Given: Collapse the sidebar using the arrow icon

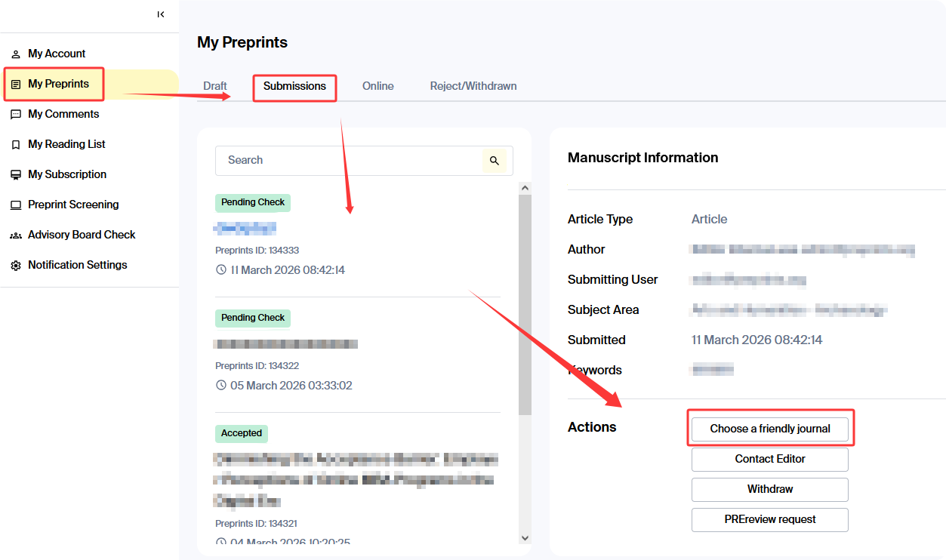Looking at the screenshot, I should tap(161, 14).
